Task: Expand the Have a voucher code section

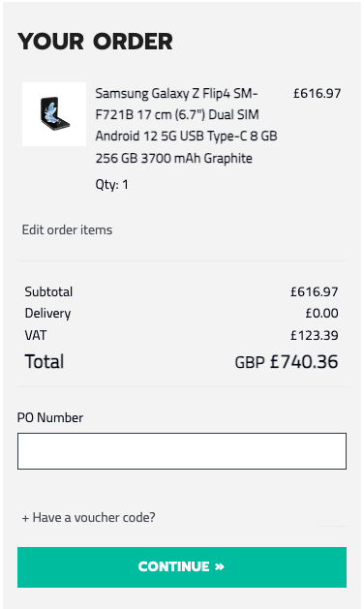Action: point(88,517)
